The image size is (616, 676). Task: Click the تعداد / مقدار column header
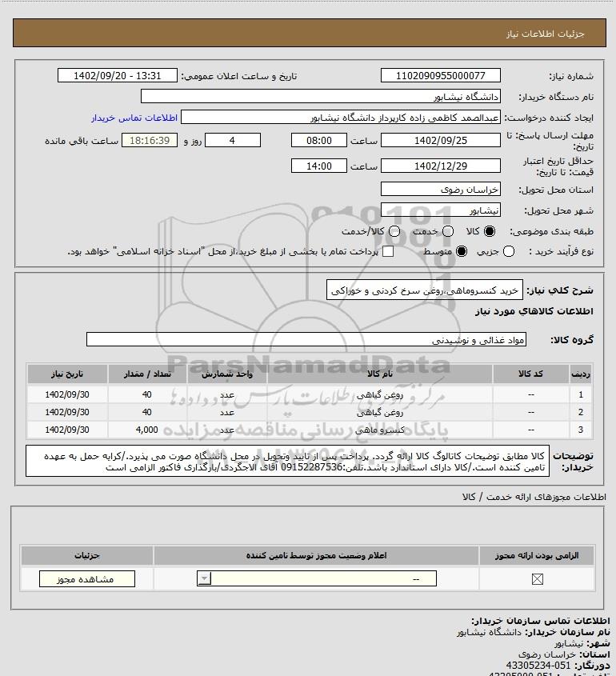(147, 374)
